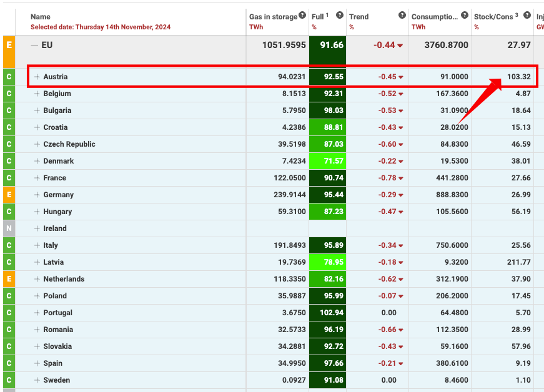Click the green C badge beside Sweden
544x392 pixels.
[x=9, y=380]
